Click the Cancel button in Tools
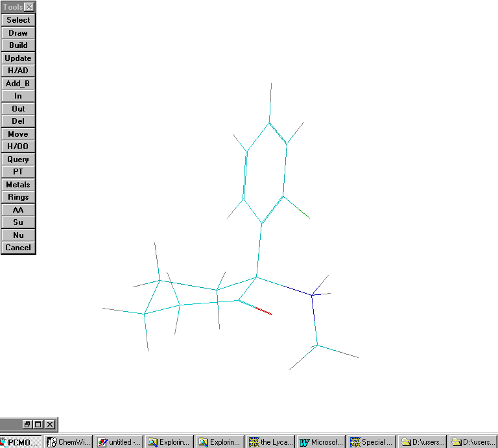This screenshot has width=498, height=448. (x=18, y=248)
